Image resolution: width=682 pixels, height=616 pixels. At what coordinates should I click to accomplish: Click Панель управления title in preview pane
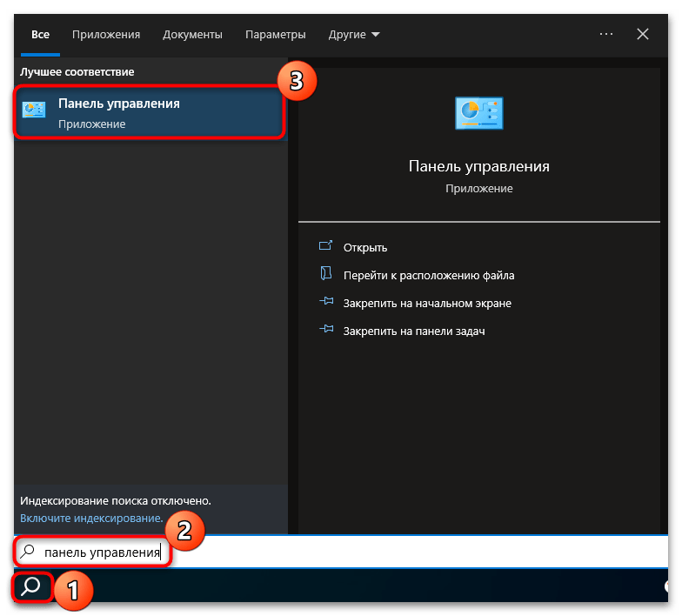[x=478, y=166]
